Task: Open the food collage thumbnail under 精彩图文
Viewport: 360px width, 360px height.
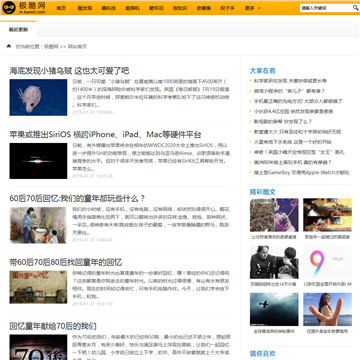Action: click(274, 215)
